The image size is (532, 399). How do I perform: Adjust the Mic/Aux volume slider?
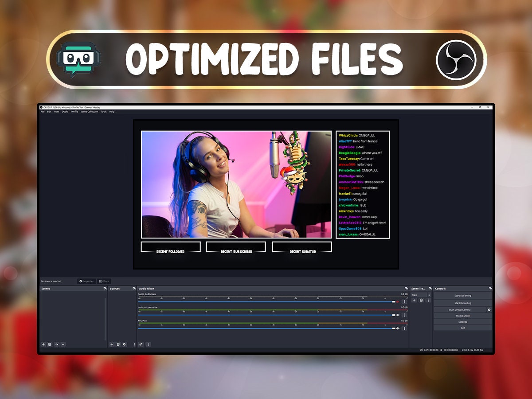point(267,329)
